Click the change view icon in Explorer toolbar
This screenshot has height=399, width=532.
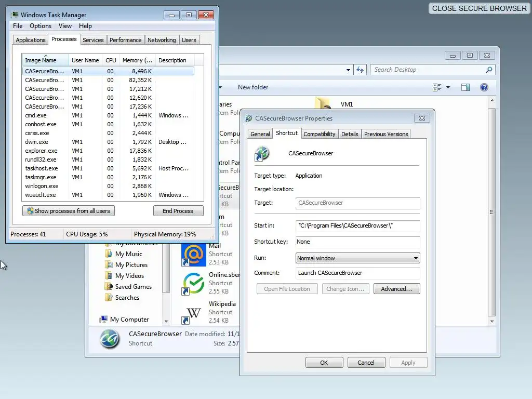(x=437, y=87)
